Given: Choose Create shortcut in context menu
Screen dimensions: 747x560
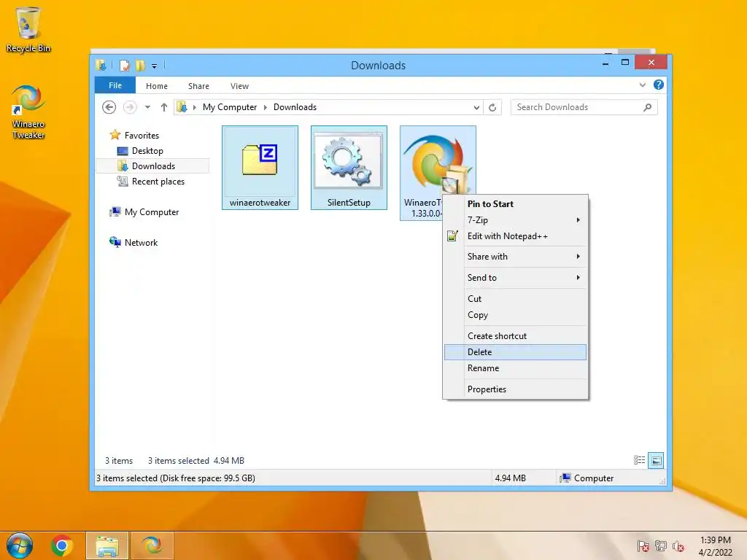Looking at the screenshot, I should 516,336.
